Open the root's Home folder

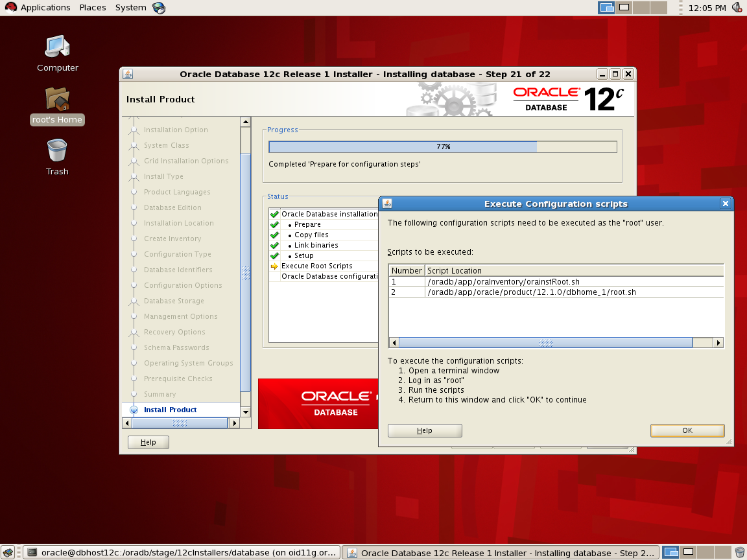click(x=57, y=99)
